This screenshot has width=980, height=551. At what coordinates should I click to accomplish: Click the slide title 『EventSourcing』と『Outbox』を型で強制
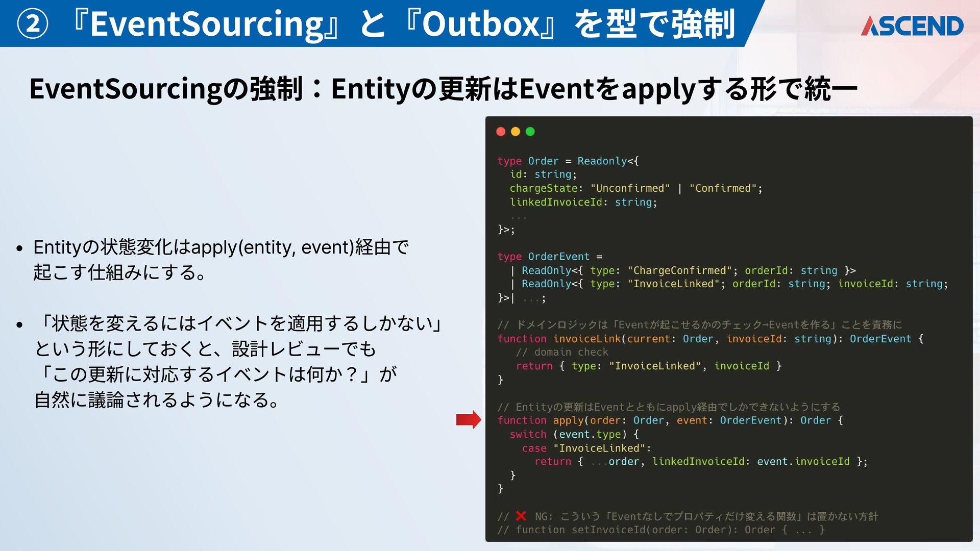[x=403, y=24]
